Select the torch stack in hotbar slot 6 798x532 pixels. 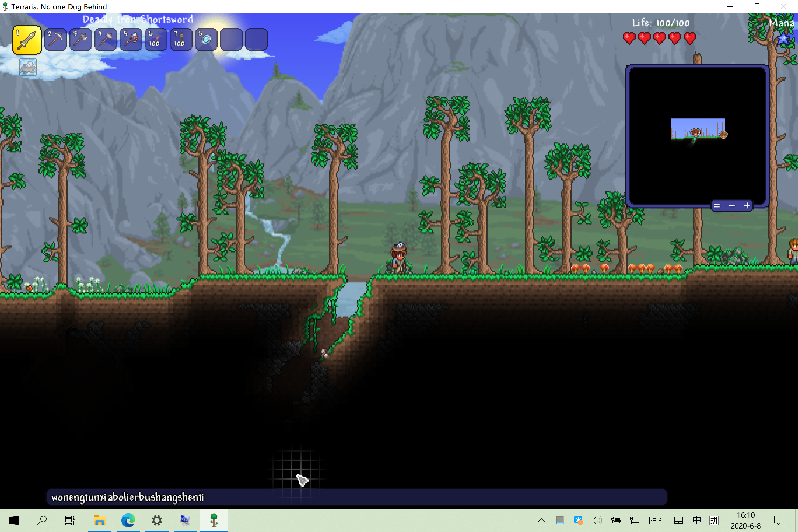156,39
